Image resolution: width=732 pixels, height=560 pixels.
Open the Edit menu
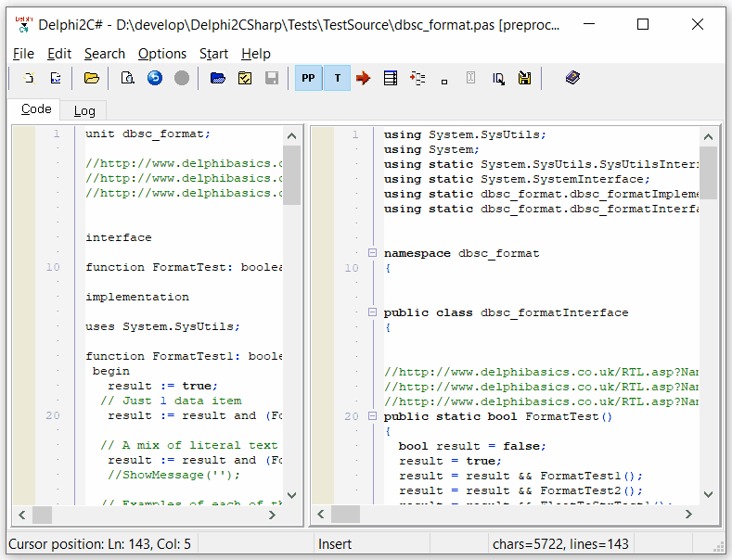tap(59, 54)
